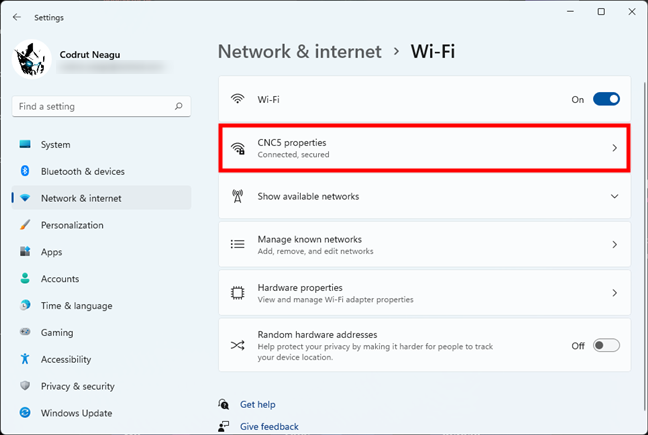This screenshot has width=648, height=435.
Task: Go to Network & internet breadcrumb
Action: click(300, 52)
